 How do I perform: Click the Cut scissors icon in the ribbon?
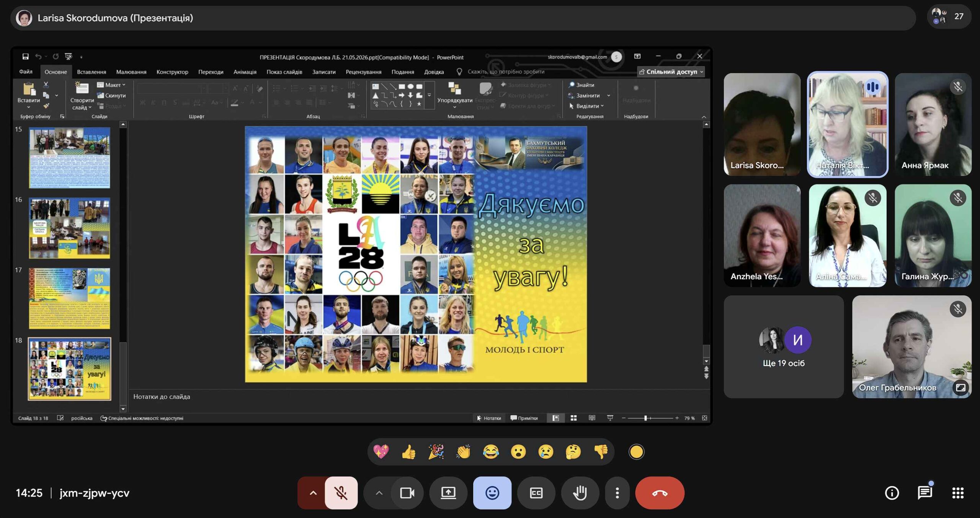click(46, 85)
